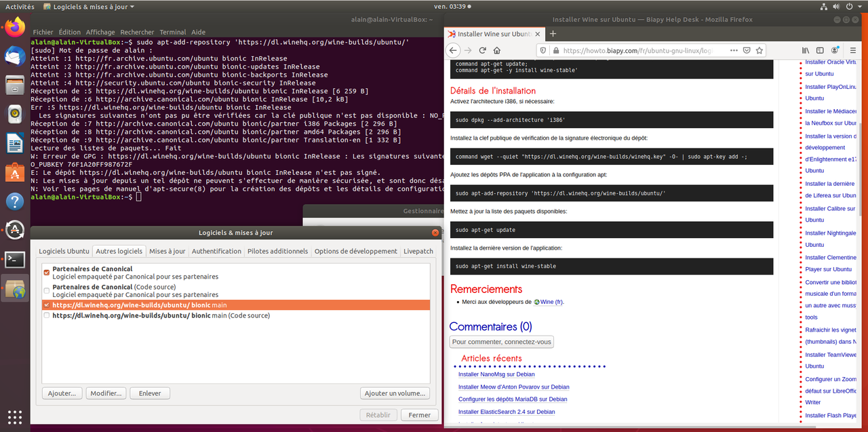Open tracking protection shield icon

click(x=542, y=50)
